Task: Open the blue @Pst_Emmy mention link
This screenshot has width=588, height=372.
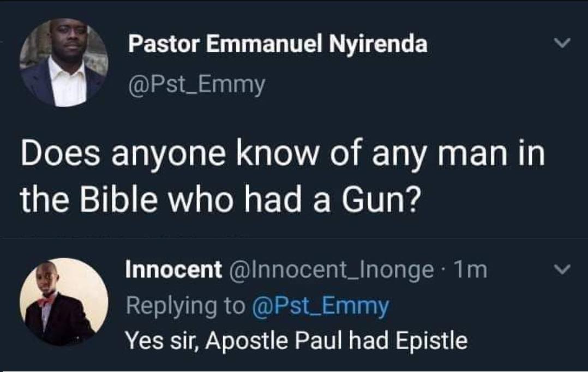Action: (321, 307)
